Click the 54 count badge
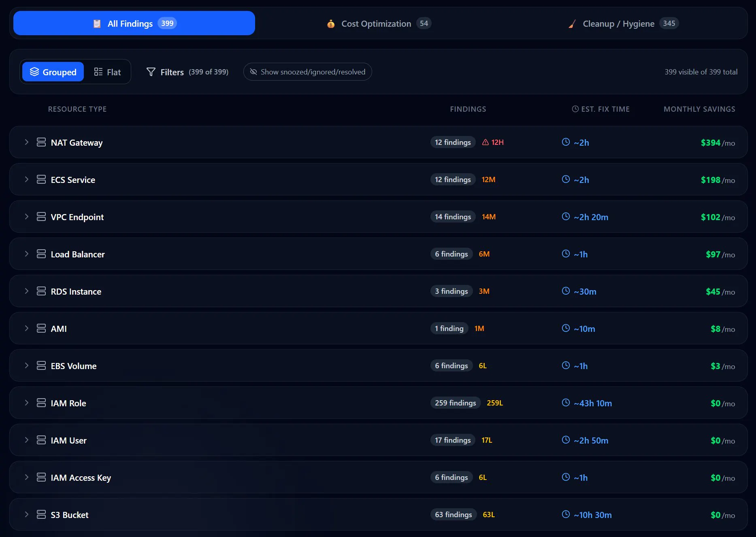 pyautogui.click(x=424, y=23)
